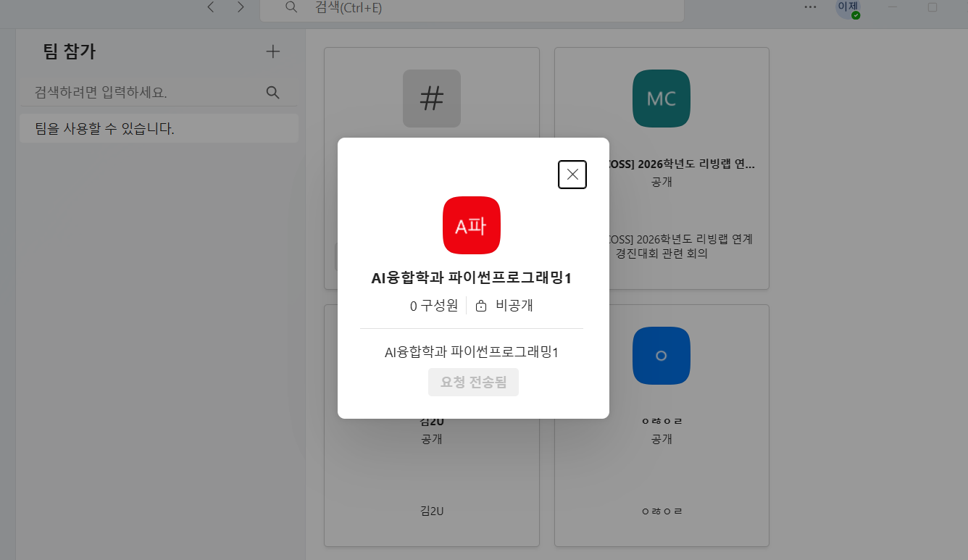Focus the 검색(Ctrl+E) search field
Image resolution: width=968 pixels, height=560 pixels.
472,9
